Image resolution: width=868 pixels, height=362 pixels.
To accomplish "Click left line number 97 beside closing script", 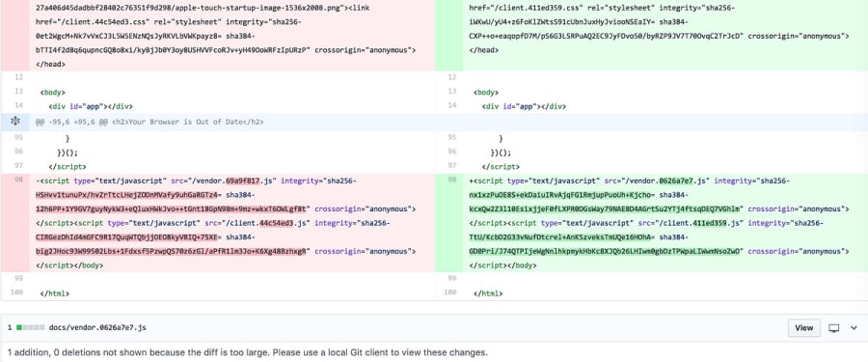I will click(19, 165).
